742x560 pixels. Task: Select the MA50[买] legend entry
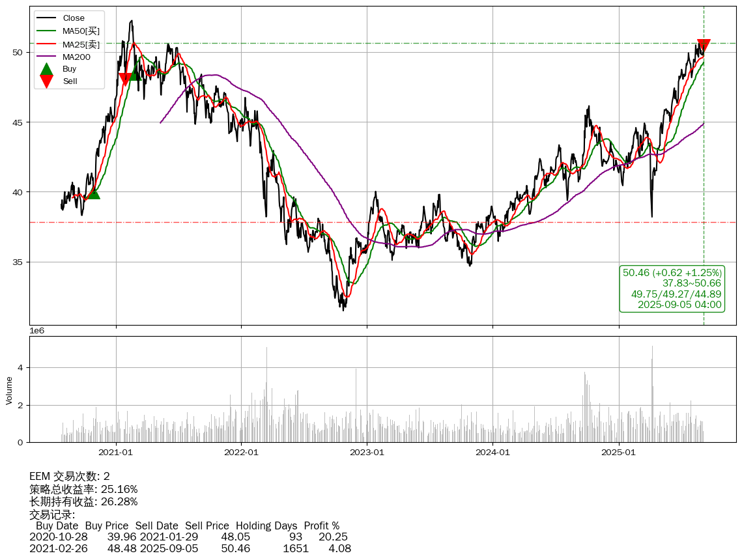[x=81, y=31]
